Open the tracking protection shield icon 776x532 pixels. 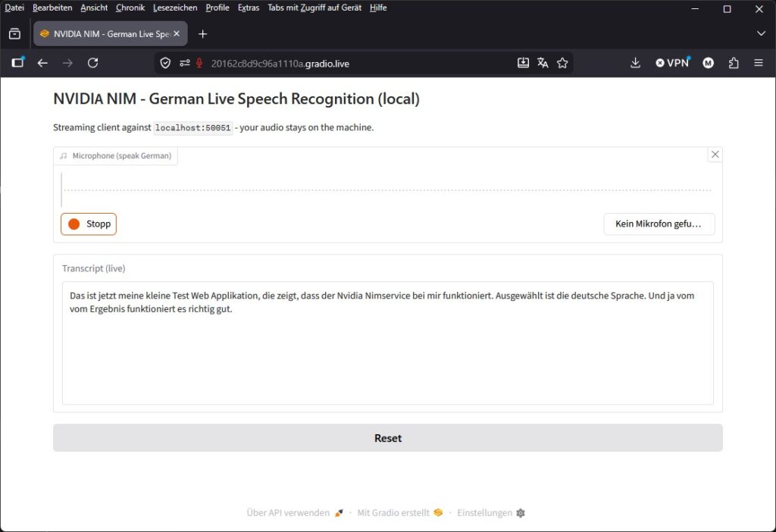tap(165, 63)
